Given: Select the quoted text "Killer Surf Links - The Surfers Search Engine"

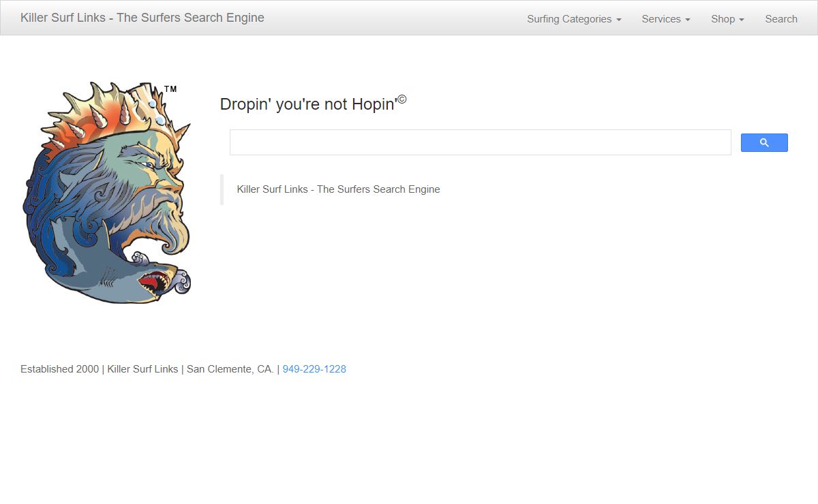Looking at the screenshot, I should [x=338, y=189].
